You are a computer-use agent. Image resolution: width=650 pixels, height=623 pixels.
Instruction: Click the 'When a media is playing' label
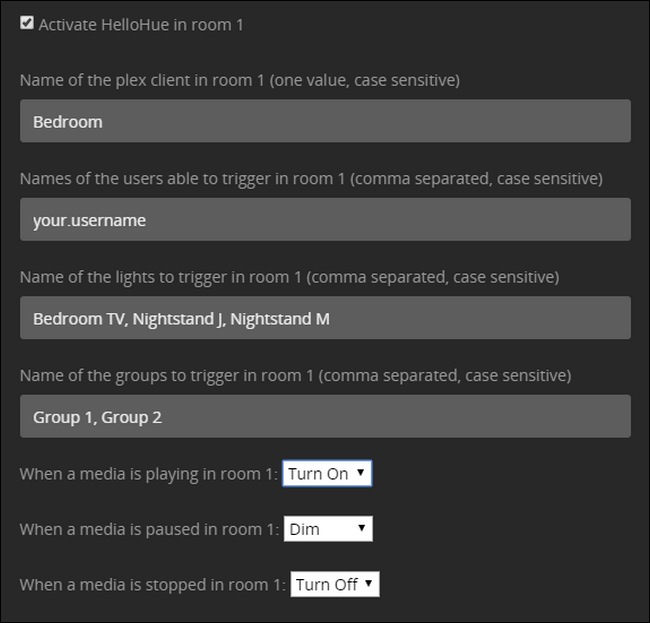tap(148, 474)
